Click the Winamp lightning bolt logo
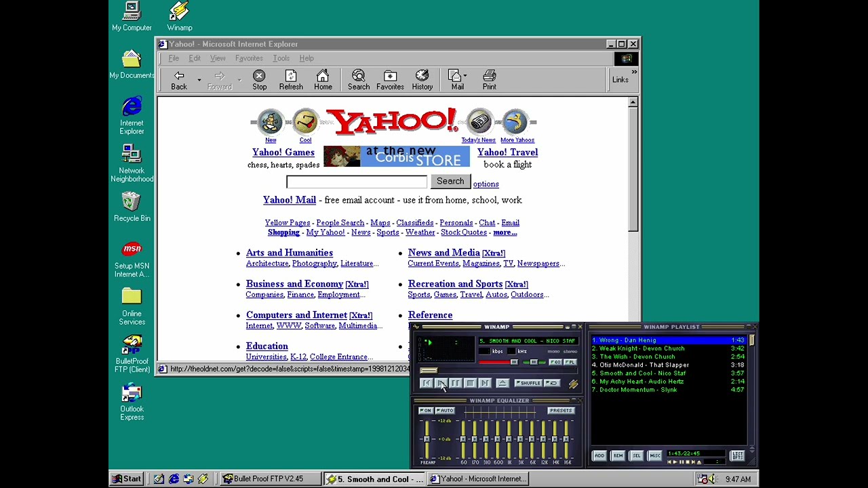 573,384
